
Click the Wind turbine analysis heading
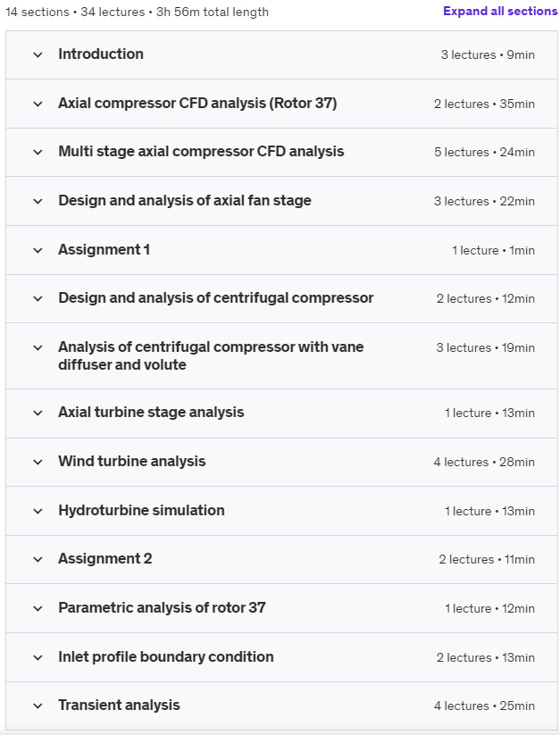point(131,461)
